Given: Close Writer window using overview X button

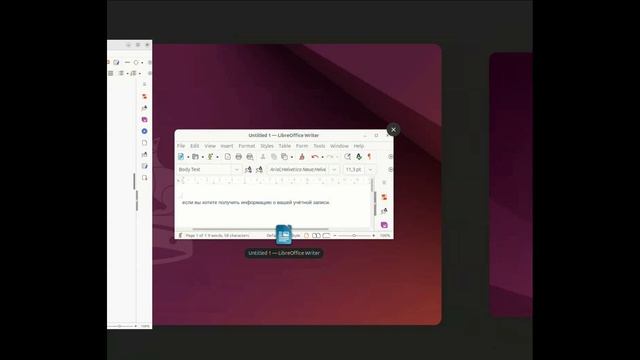Looking at the screenshot, I should 393,130.
